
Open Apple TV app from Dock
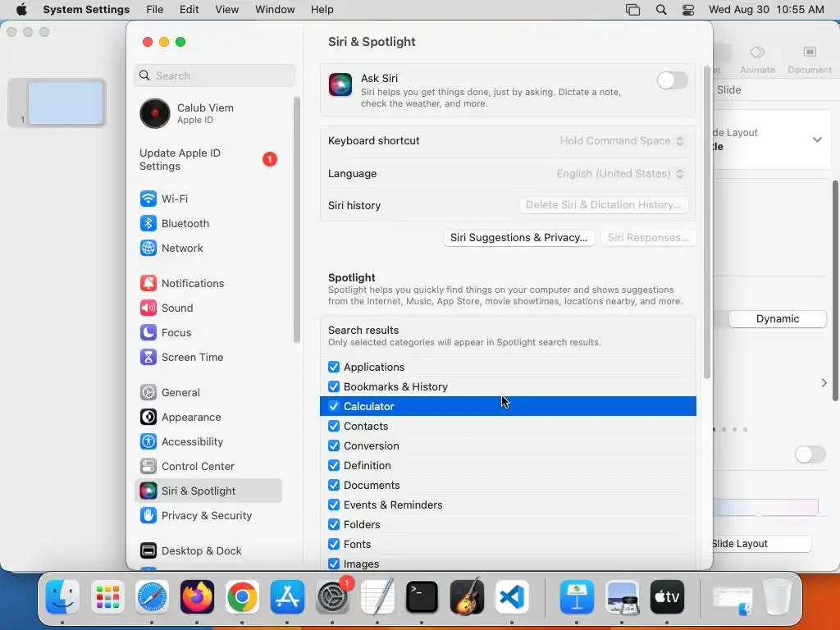(x=667, y=597)
